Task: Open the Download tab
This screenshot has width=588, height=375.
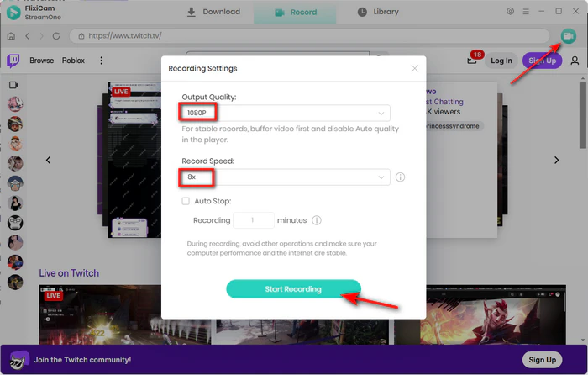Action: 213,12
